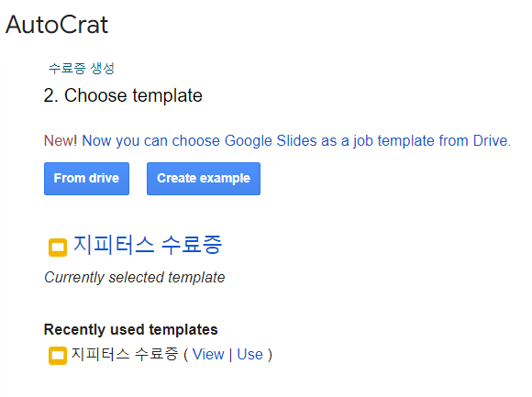Click the 'Currently selected template' caption
Image resolution: width=532 pixels, height=397 pixels.
[x=135, y=277]
